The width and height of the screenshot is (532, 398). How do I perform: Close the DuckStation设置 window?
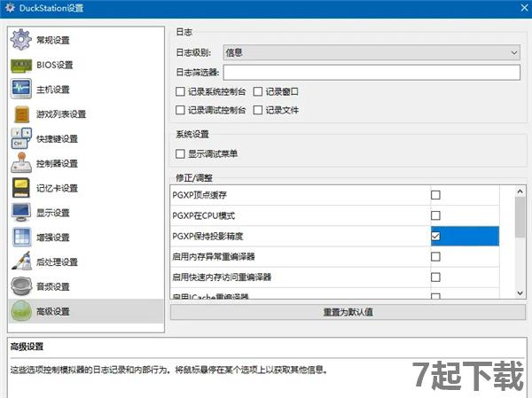(x=525, y=7)
